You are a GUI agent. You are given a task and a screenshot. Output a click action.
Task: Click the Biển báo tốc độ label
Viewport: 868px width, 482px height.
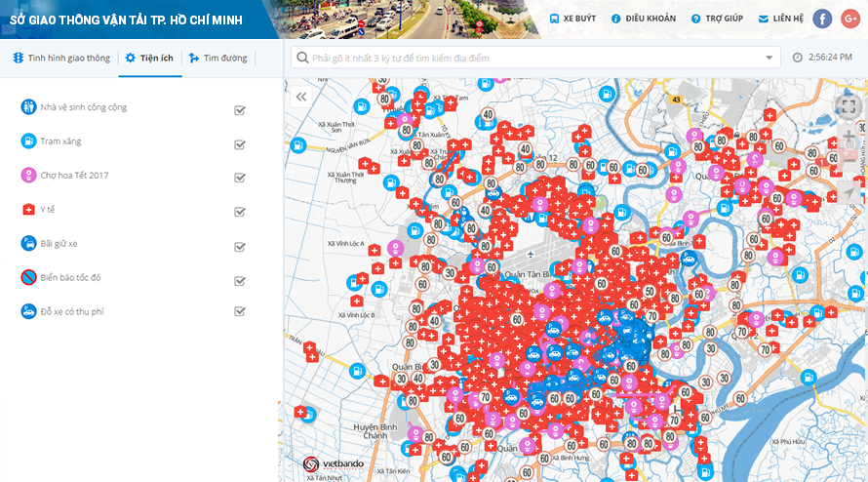coord(71,277)
